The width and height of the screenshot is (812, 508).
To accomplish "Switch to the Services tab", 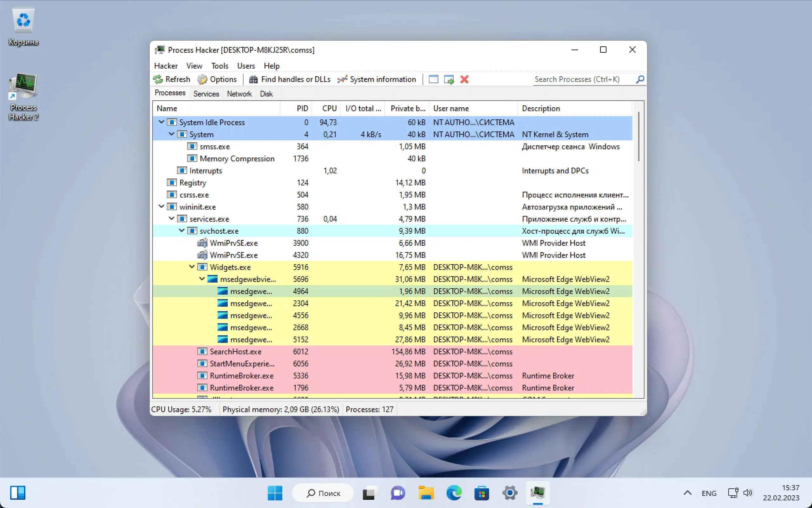I will click(x=206, y=94).
